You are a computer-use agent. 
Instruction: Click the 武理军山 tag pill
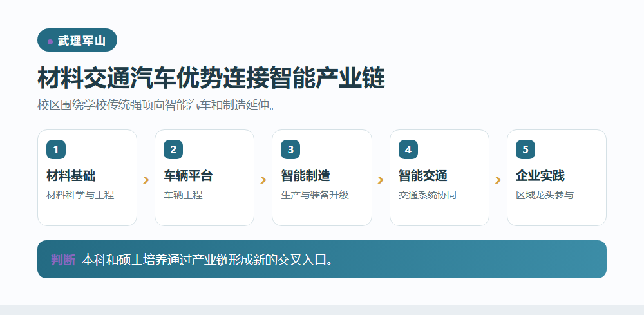[x=77, y=40]
